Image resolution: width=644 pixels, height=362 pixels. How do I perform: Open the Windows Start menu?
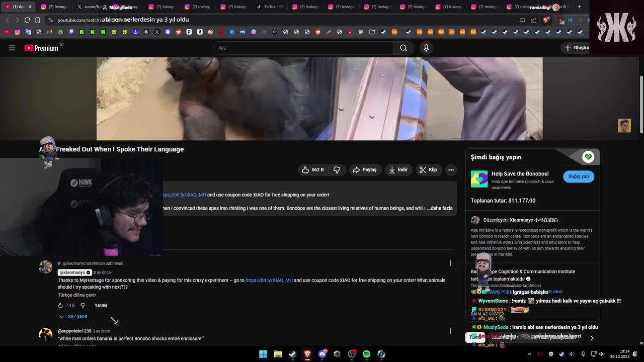point(263,354)
